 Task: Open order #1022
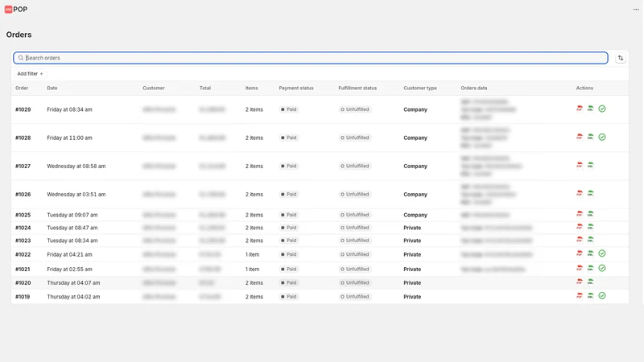click(23, 254)
